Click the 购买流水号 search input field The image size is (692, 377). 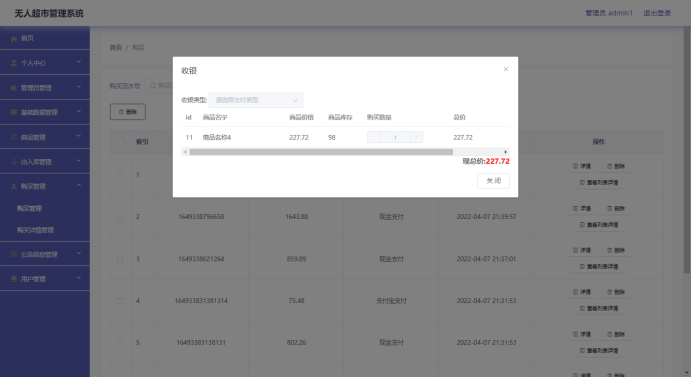pos(160,86)
